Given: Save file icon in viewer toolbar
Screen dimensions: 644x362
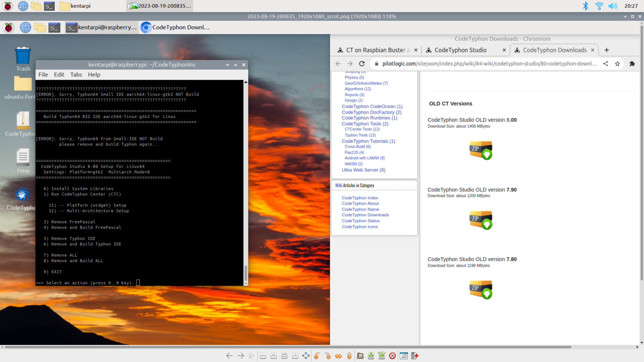Looking at the screenshot, I should coord(371,356).
